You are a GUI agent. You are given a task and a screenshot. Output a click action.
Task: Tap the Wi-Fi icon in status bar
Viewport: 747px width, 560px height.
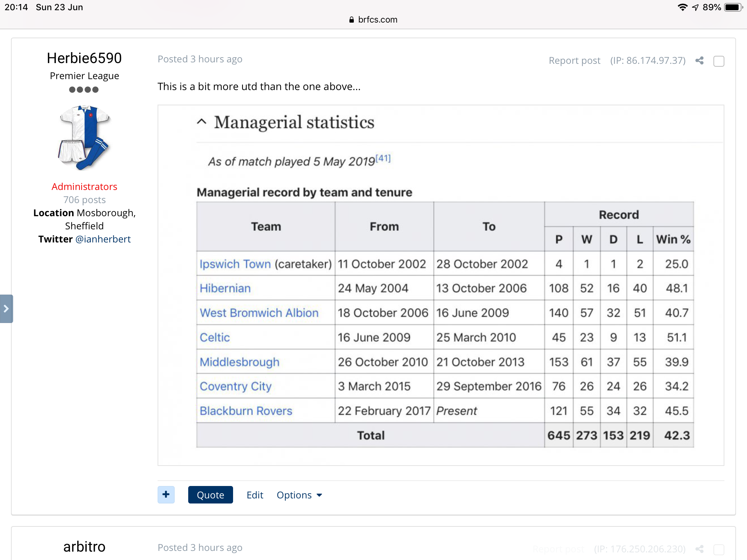682,7
